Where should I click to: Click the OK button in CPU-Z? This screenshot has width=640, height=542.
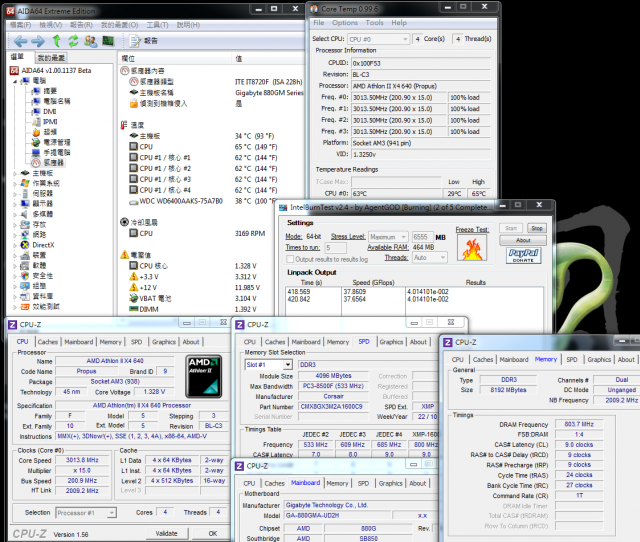pyautogui.click(x=213, y=533)
